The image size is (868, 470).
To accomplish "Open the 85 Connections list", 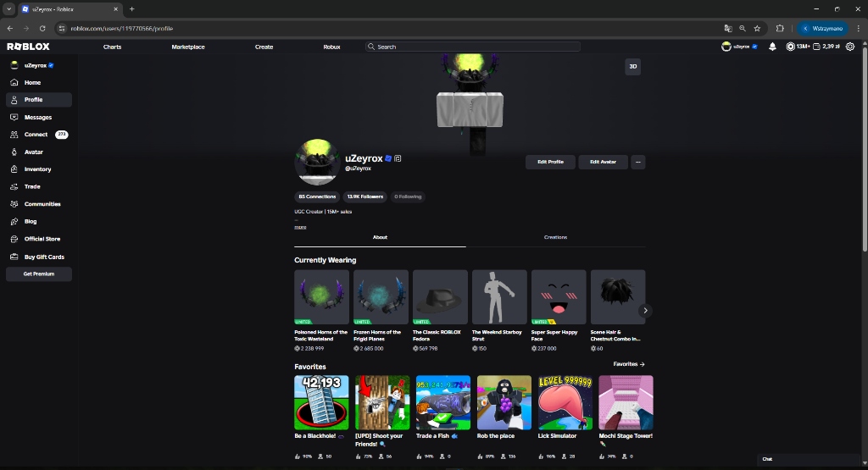I will [x=317, y=196].
